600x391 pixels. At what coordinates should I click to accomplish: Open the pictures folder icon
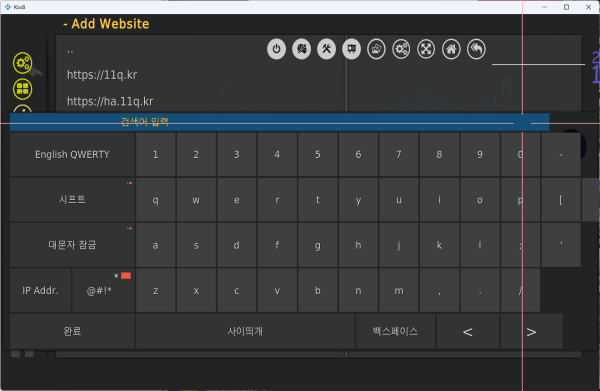pos(376,49)
